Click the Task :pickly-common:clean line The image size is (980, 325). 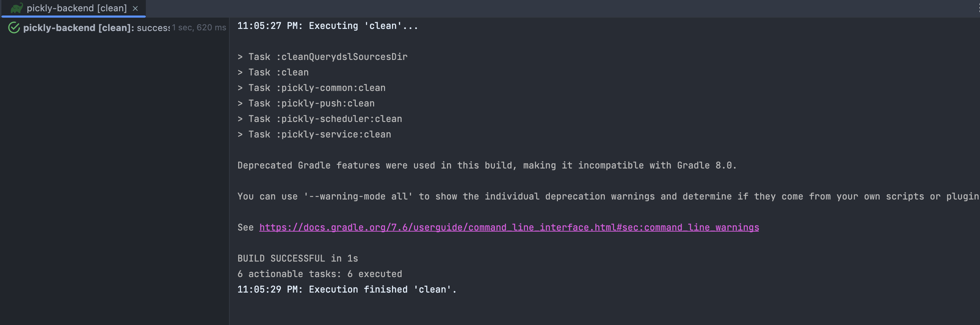point(311,88)
